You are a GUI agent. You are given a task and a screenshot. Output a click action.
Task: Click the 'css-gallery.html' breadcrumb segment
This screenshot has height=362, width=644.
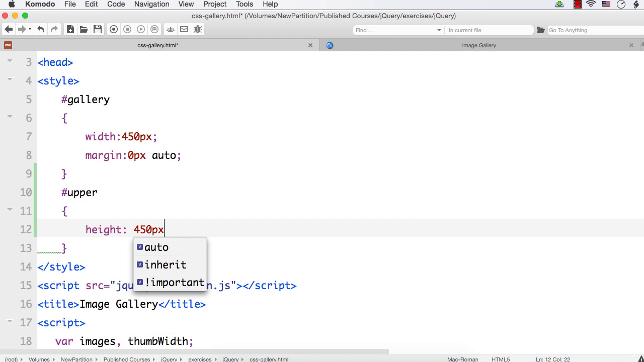(x=269, y=359)
